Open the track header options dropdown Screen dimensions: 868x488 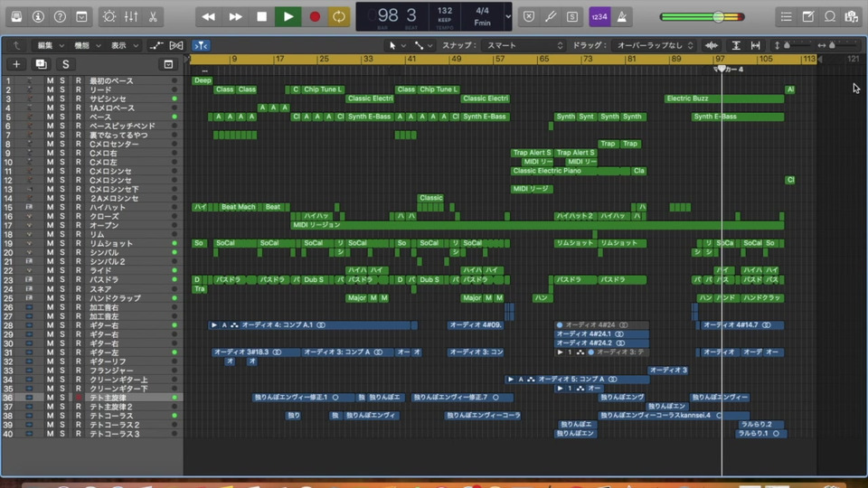click(x=168, y=64)
